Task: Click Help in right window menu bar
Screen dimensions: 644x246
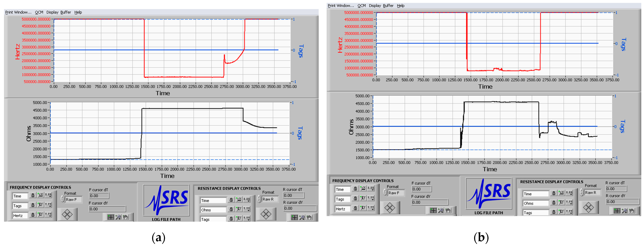Action: pos(400,5)
